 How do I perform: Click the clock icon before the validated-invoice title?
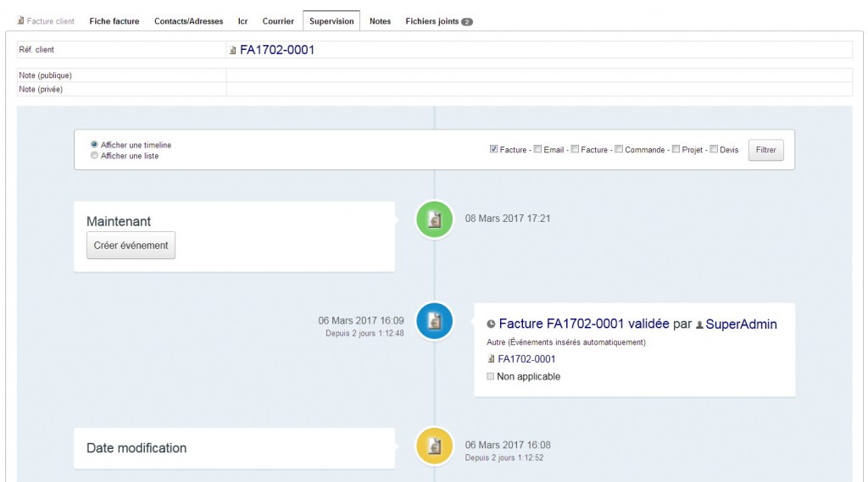click(491, 324)
